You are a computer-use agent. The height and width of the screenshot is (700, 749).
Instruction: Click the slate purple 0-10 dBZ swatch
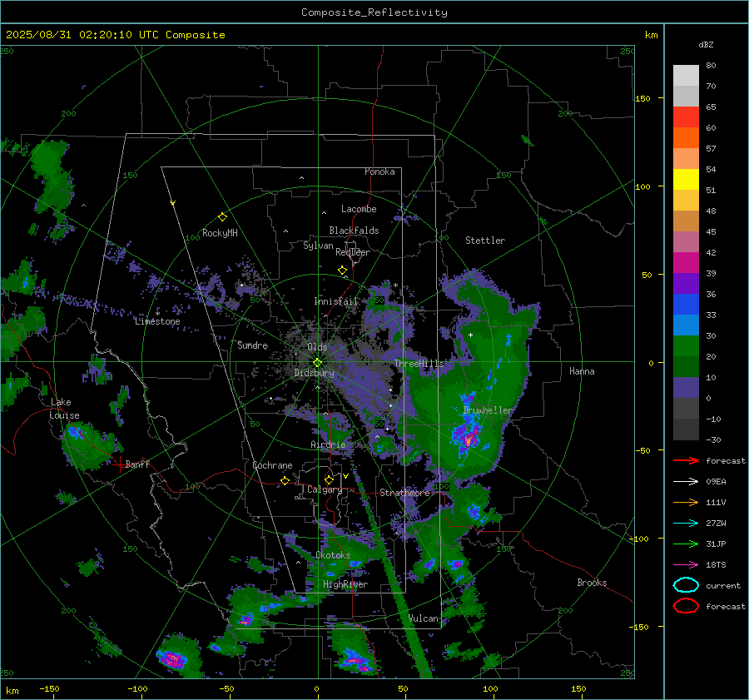click(x=686, y=388)
